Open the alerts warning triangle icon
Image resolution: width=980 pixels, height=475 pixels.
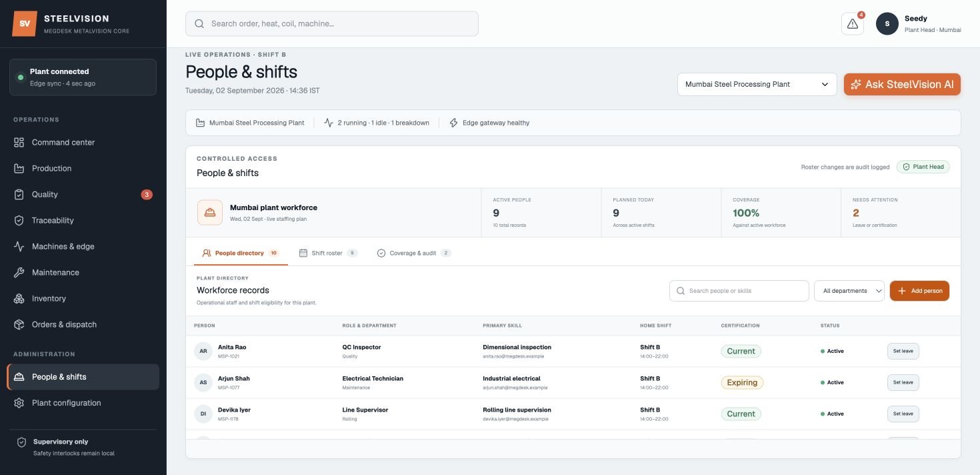click(x=853, y=24)
